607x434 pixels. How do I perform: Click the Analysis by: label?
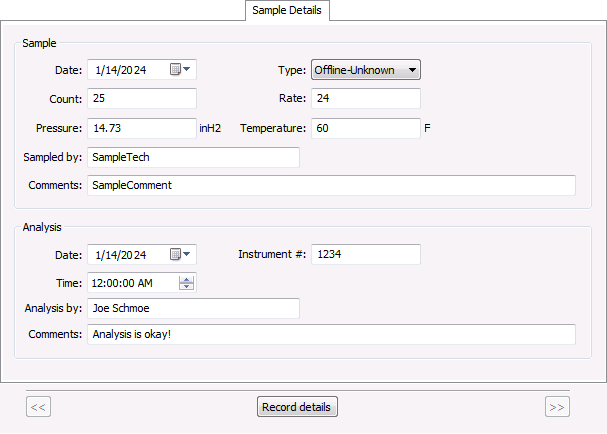coord(53,308)
